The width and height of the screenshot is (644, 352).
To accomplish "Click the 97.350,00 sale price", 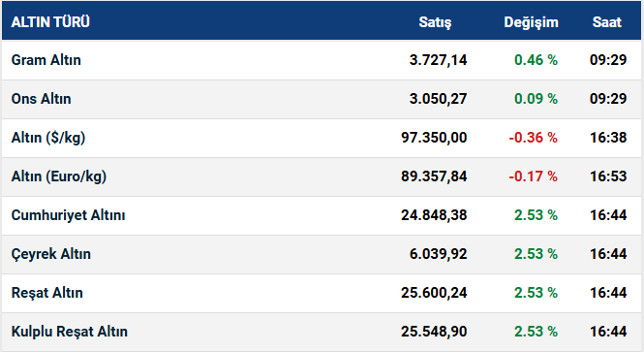I will [434, 138].
